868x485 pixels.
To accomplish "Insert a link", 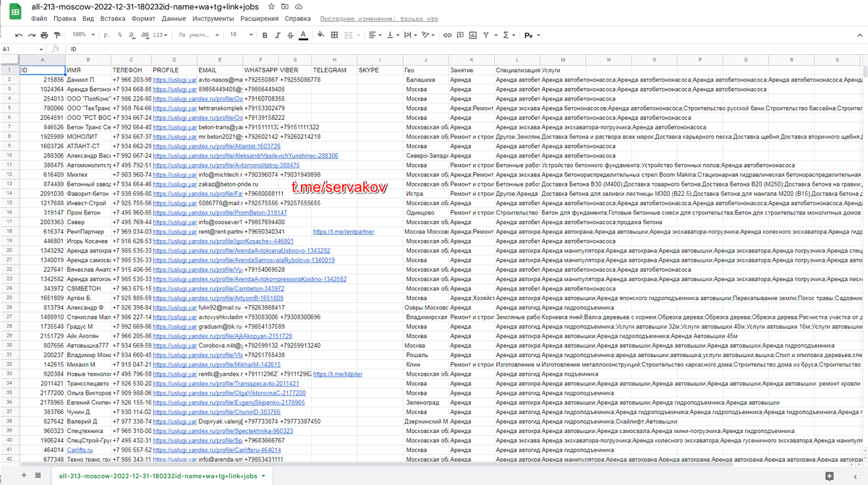I will click(448, 35).
